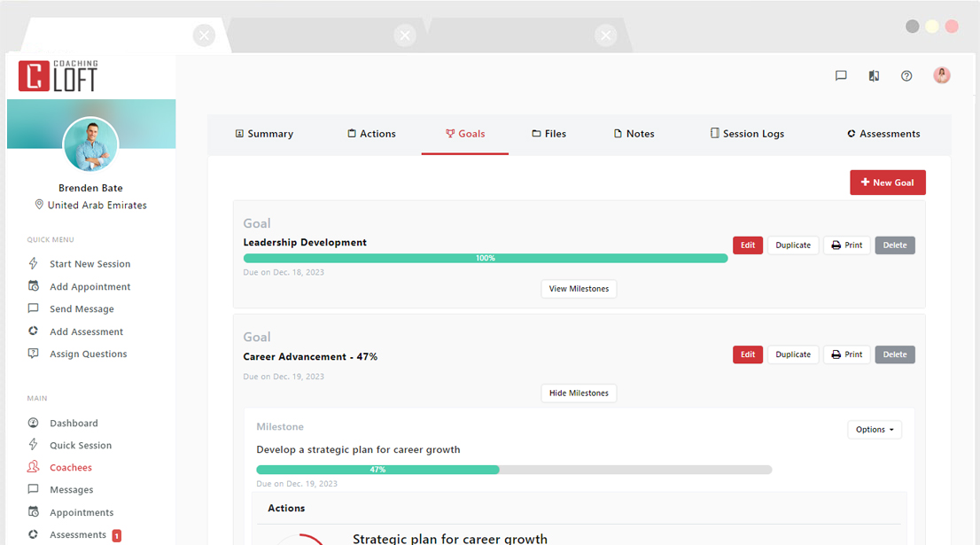Expand Leadership Development via View Milestones
This screenshot has width=980, height=545.
pos(579,289)
